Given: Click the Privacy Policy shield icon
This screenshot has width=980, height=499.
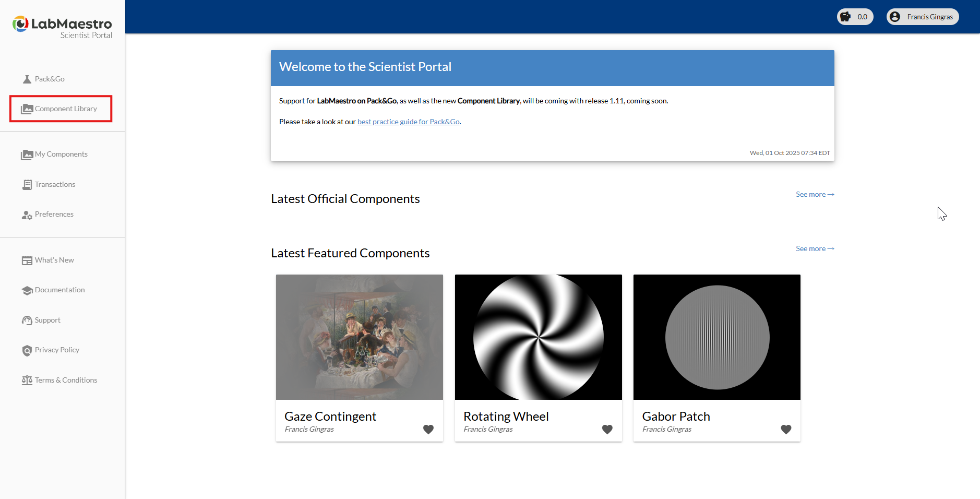Looking at the screenshot, I should pos(27,350).
